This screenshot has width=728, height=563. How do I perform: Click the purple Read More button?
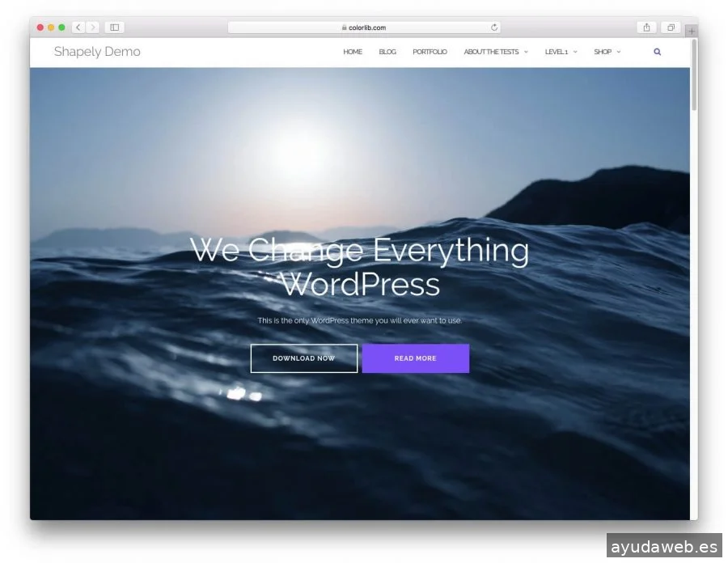click(x=415, y=358)
